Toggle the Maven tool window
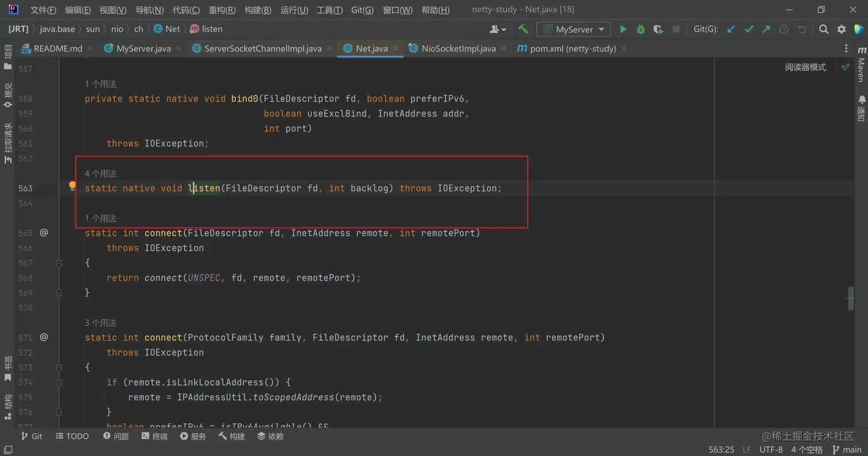This screenshot has width=868, height=456. click(861, 65)
